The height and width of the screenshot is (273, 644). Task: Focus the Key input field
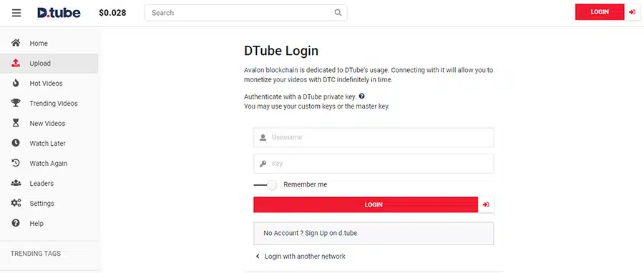click(x=374, y=164)
